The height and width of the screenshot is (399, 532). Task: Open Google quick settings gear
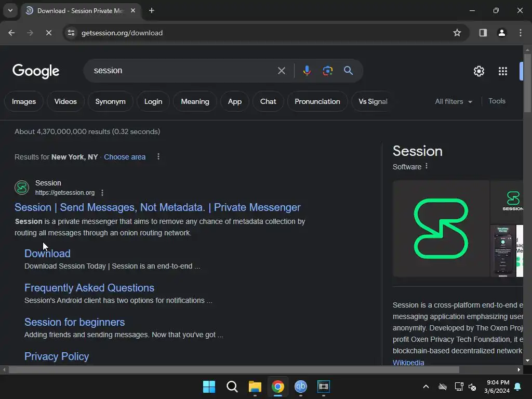pyautogui.click(x=478, y=71)
